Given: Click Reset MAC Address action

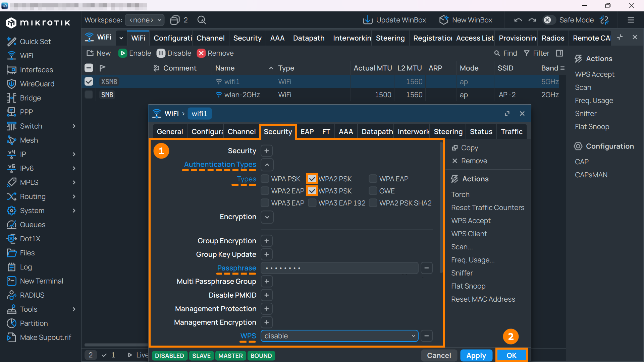Looking at the screenshot, I should [483, 299].
